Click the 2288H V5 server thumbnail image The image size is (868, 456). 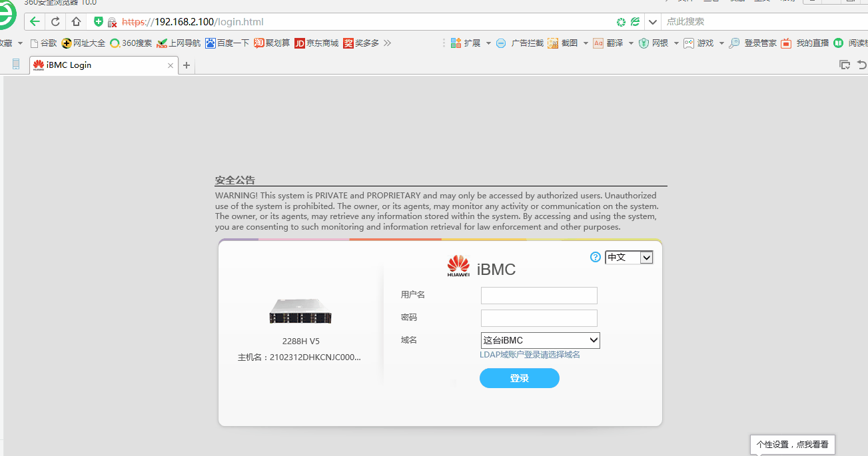coord(300,310)
